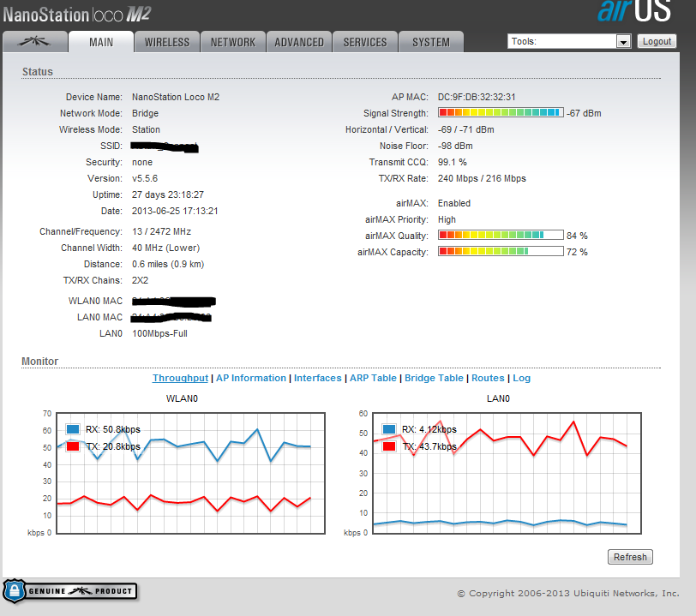Click the airMAX value Enabled
Screen dimensions: 696x616
click(454, 203)
